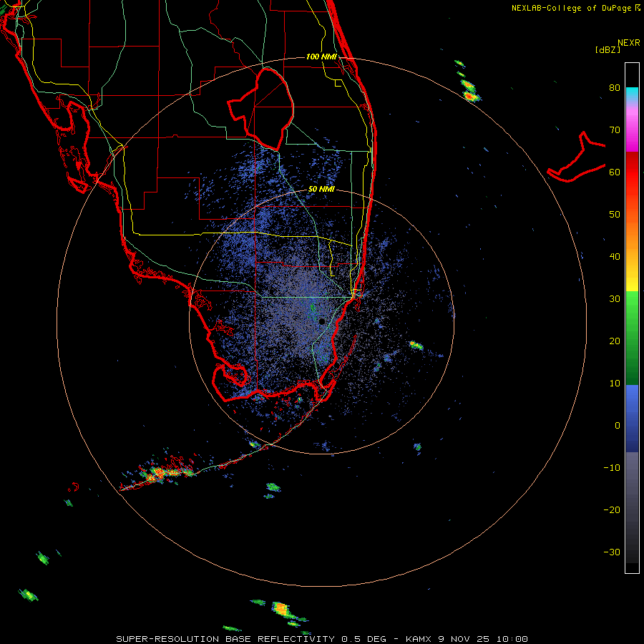This screenshot has width=644, height=644.
Task: Select the 50 dBZ scale label
Action: coord(615,215)
